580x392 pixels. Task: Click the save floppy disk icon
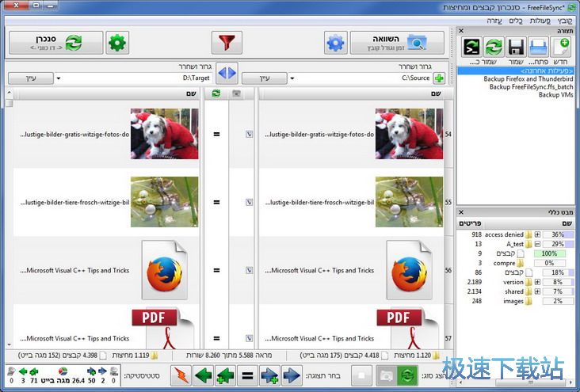point(516,47)
